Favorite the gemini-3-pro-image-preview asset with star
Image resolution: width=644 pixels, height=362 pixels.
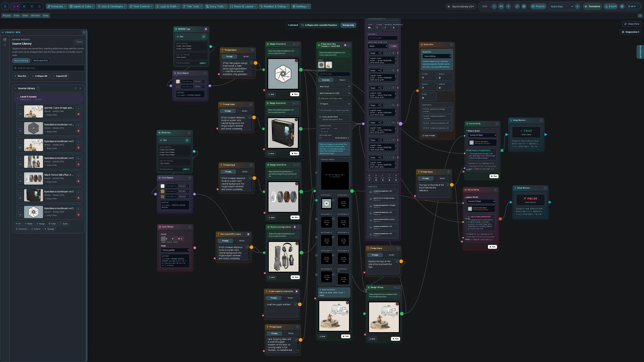tap(20, 114)
